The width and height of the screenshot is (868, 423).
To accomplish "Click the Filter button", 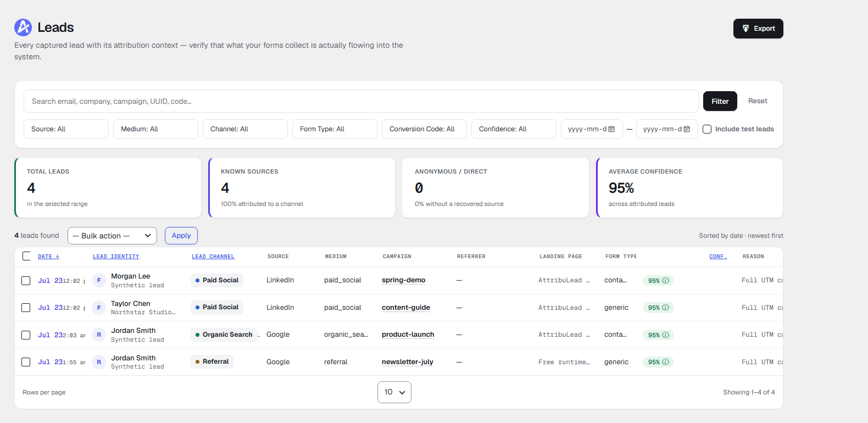I will click(x=720, y=102).
